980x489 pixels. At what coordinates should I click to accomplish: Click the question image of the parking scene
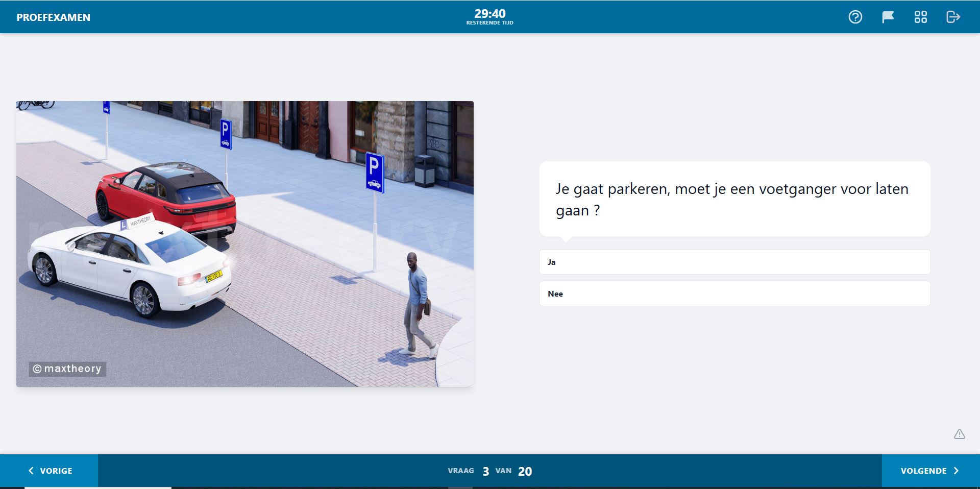pos(245,243)
